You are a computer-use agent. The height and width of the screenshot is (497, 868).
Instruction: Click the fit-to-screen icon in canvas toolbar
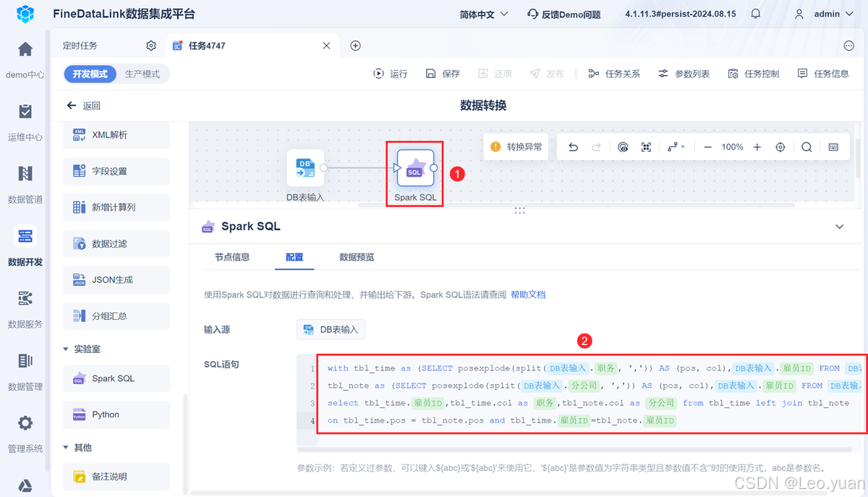pyautogui.click(x=647, y=147)
